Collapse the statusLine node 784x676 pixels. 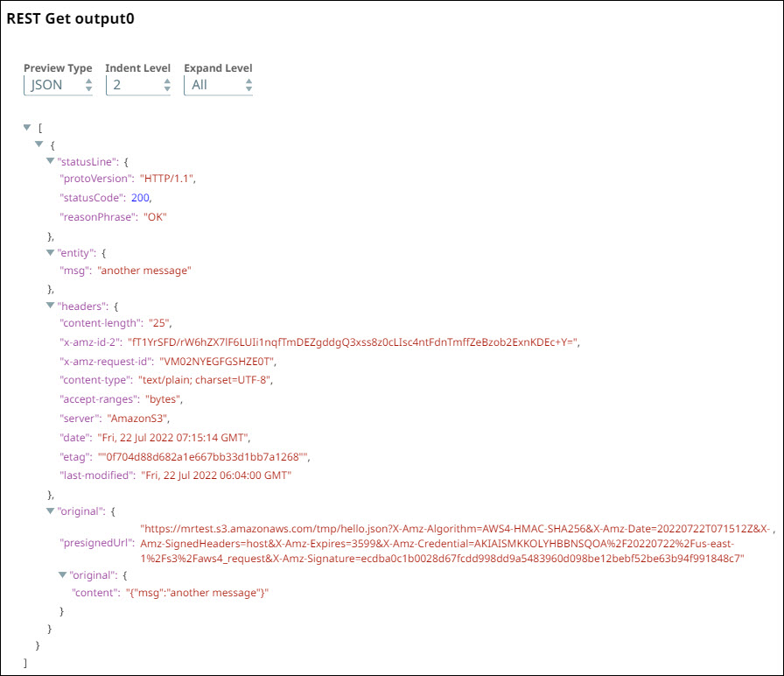point(51,162)
